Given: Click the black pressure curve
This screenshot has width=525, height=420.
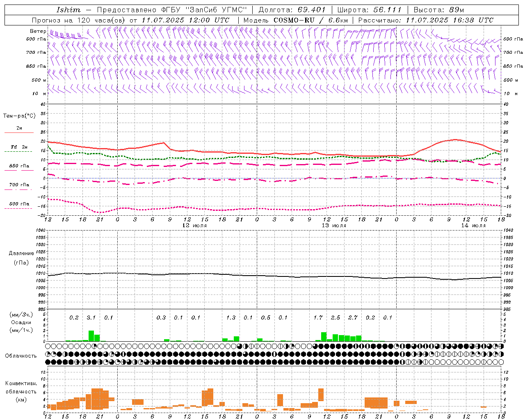Looking at the screenshot, I should click(274, 276).
